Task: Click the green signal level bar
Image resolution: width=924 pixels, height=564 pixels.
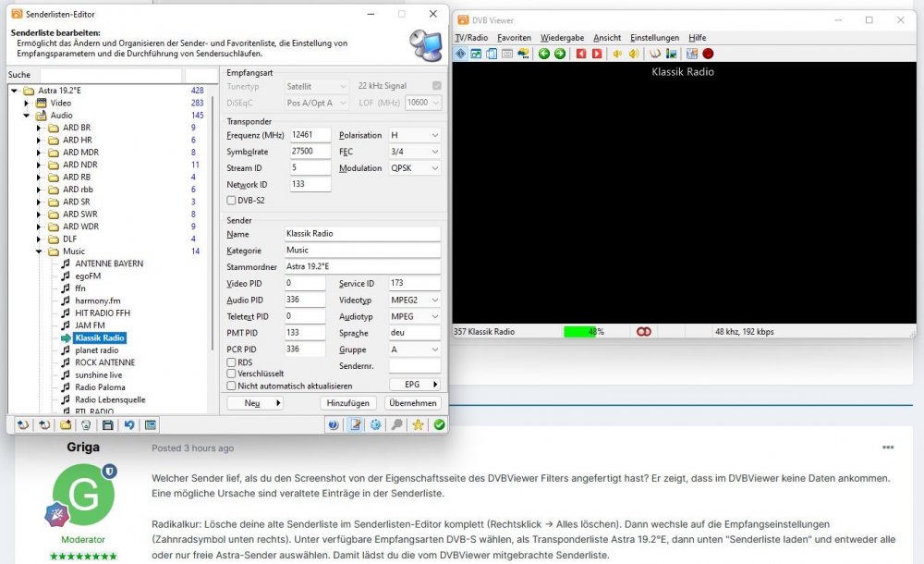Action: pyautogui.click(x=579, y=331)
